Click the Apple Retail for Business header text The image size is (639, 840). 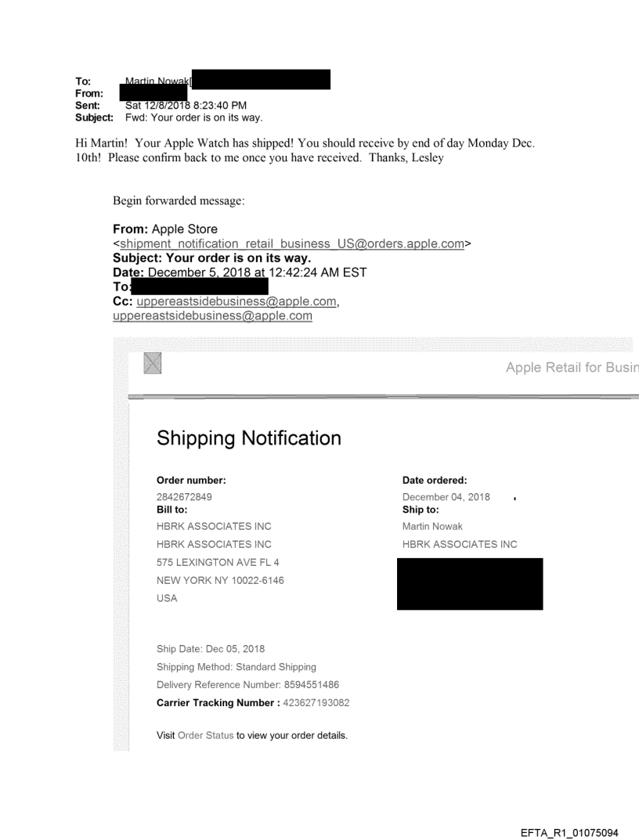(572, 366)
